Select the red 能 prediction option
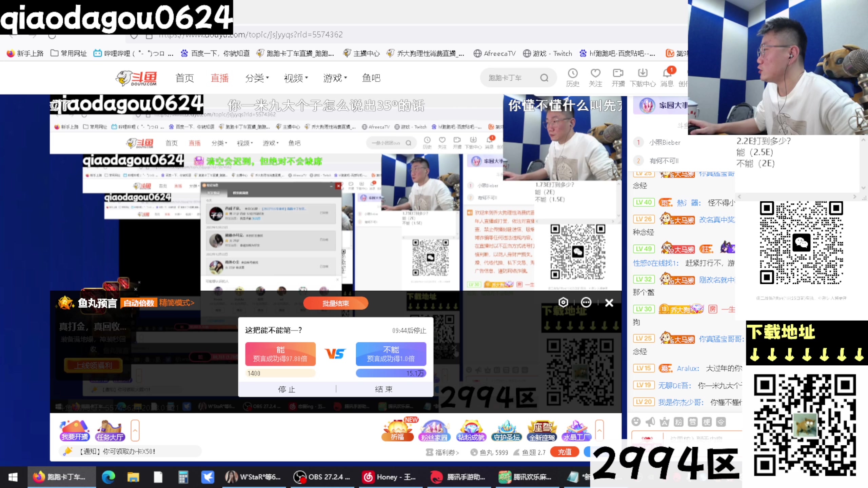868x488 pixels. (280, 354)
